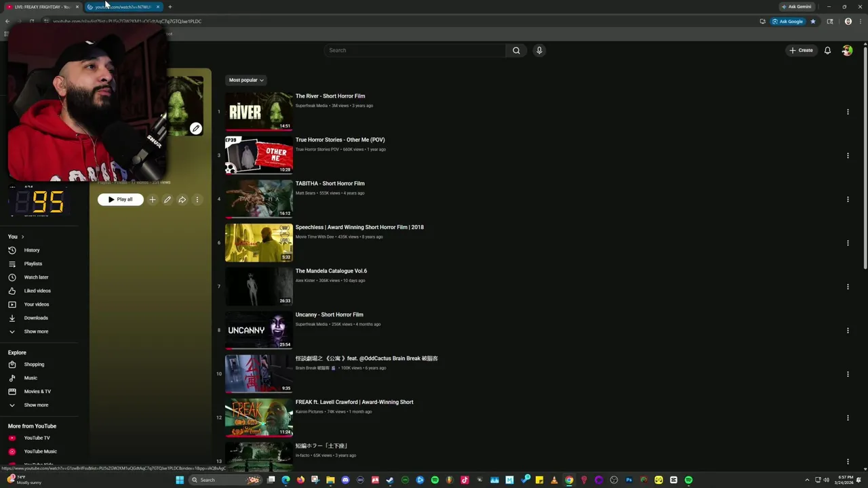Click the Create button
868x488 pixels.
[801, 50]
